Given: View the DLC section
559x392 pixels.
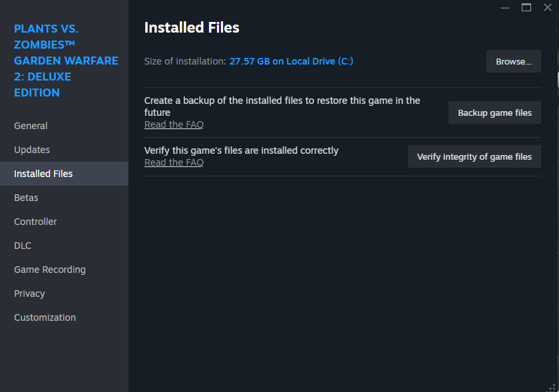Looking at the screenshot, I should [23, 246].
